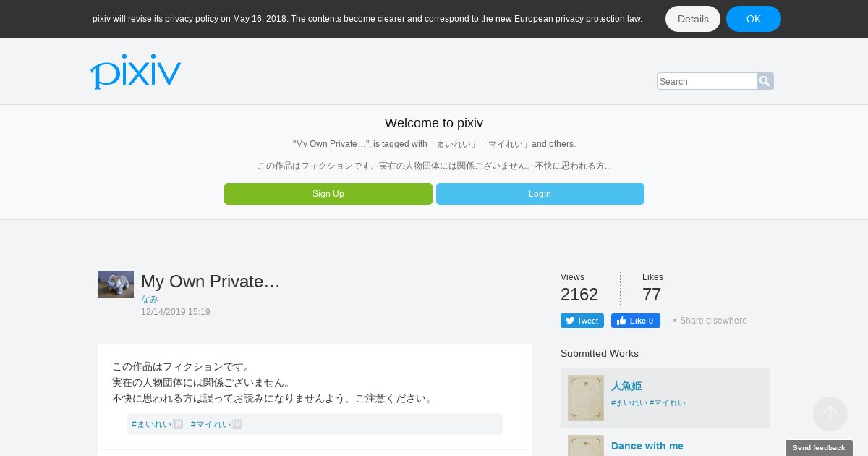Click the Submitted Works heading
The height and width of the screenshot is (456, 868).
[600, 353]
